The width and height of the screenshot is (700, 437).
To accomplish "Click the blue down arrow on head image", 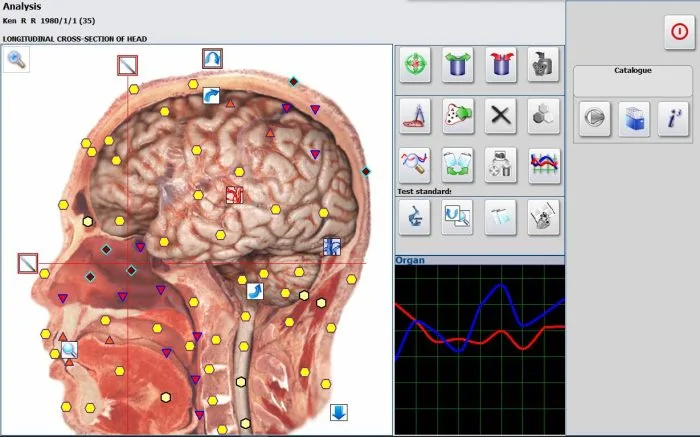I will pos(339,412).
